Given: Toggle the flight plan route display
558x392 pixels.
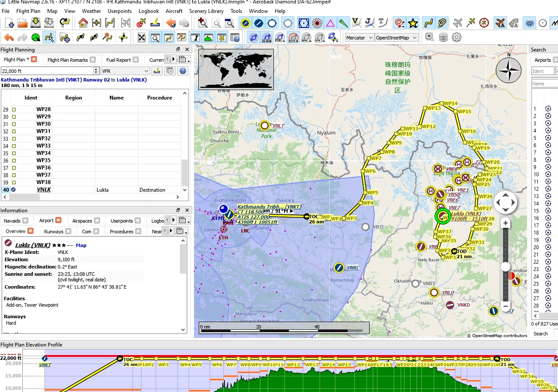Looking at the screenshot, I should tap(428, 23).
